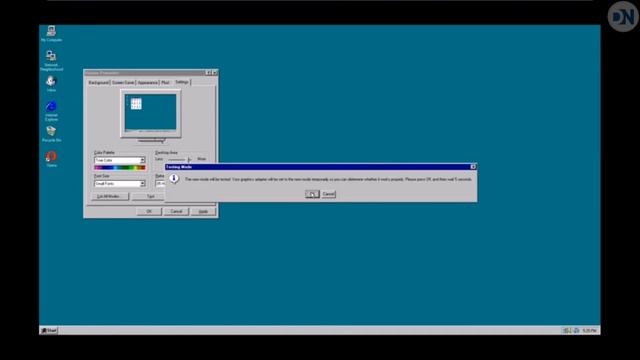
Task: Open My Computer desktop icon
Action: pos(51,33)
